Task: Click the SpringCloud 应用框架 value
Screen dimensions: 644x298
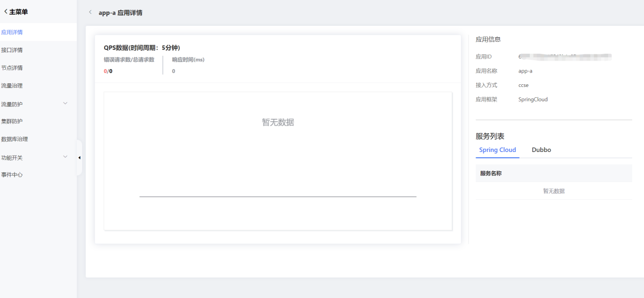Action: (533, 99)
